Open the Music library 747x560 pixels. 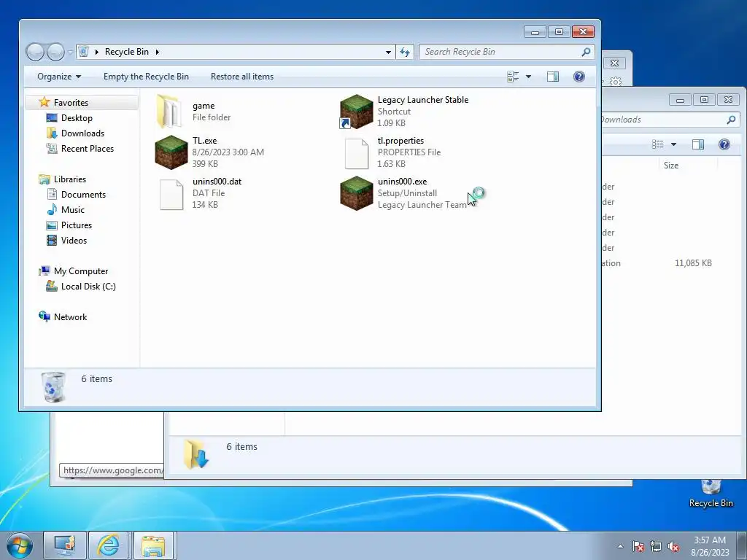click(72, 209)
